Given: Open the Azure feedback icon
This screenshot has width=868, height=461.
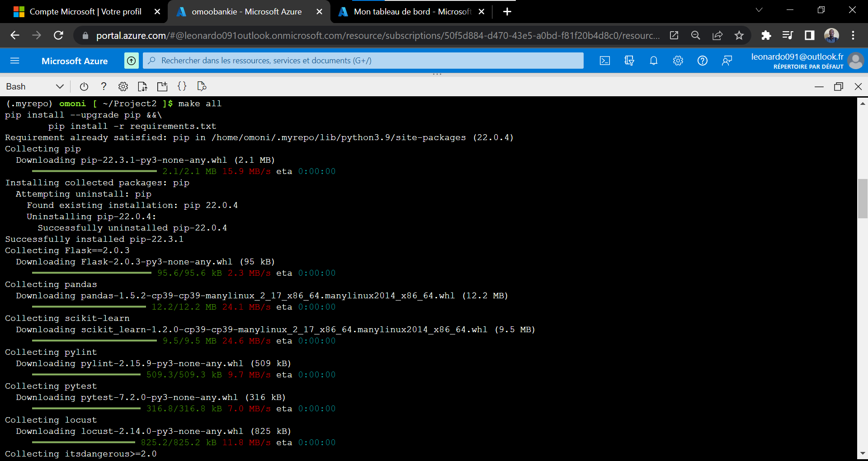Looking at the screenshot, I should coord(726,60).
